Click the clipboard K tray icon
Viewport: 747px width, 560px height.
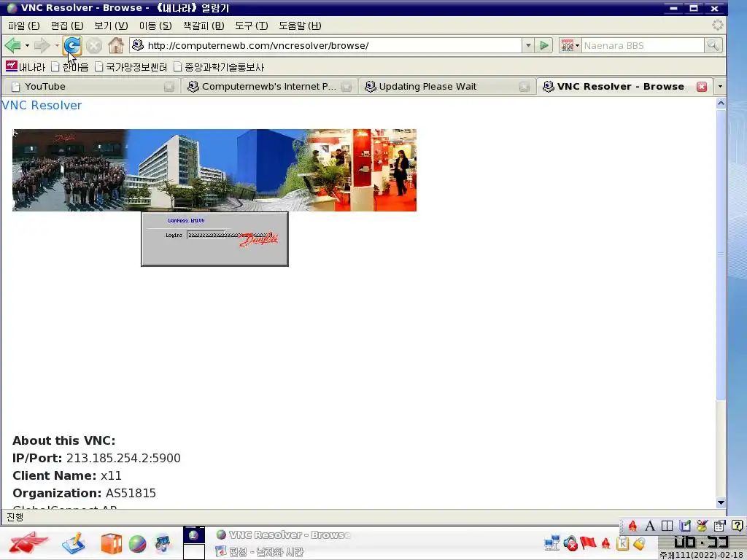tap(623, 542)
